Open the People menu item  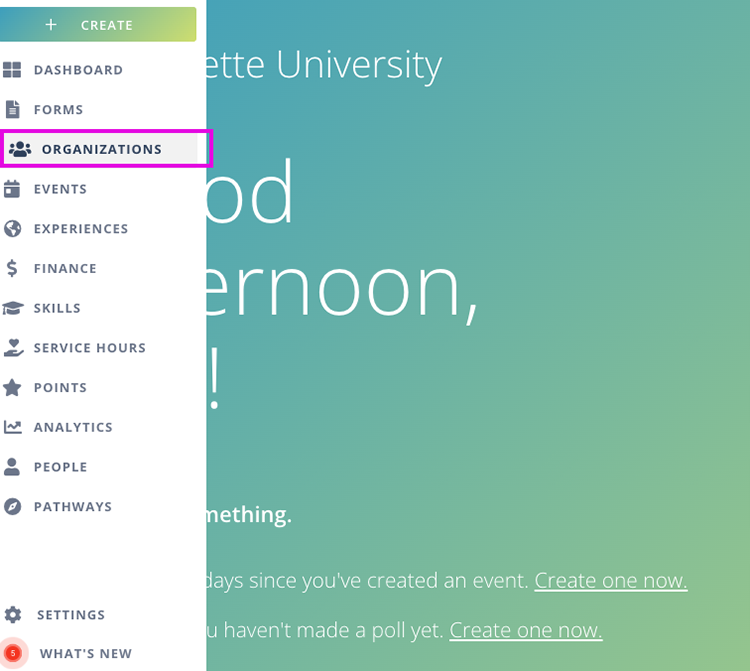[x=60, y=467]
